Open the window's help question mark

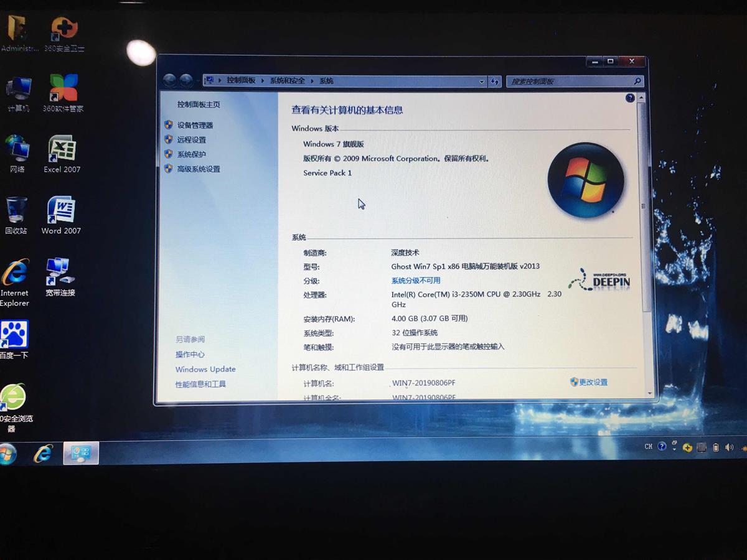click(630, 98)
